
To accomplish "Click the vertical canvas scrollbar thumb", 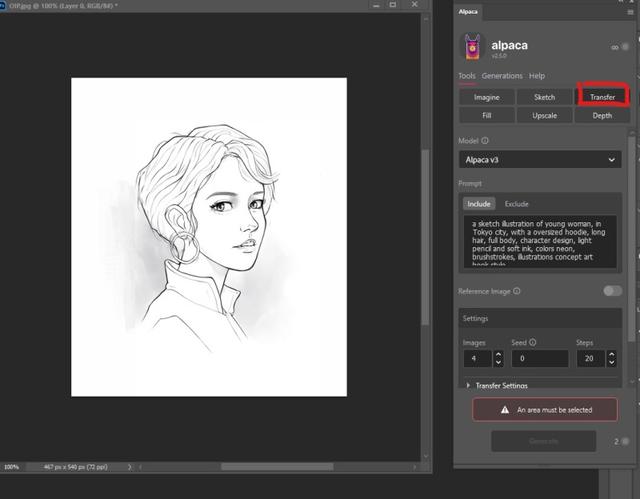I will pyautogui.click(x=425, y=237).
